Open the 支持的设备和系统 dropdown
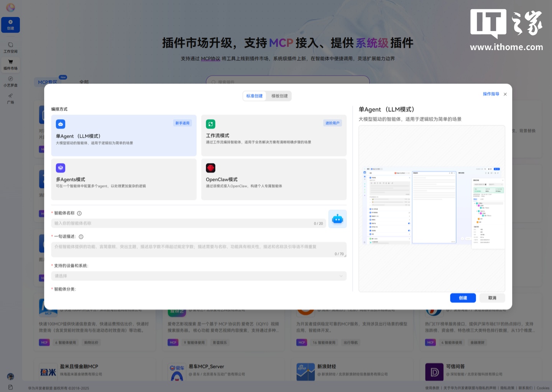Image resolution: width=552 pixels, height=392 pixels. 199,276
